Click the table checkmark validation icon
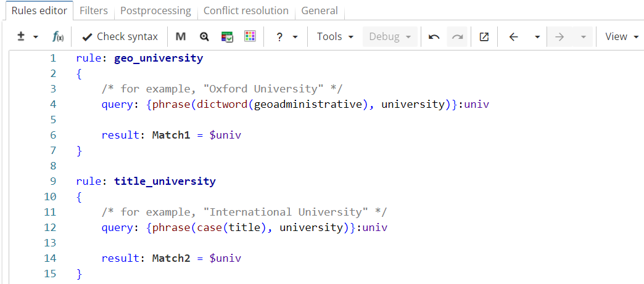Screen dimensions: 644x284 pos(227,36)
